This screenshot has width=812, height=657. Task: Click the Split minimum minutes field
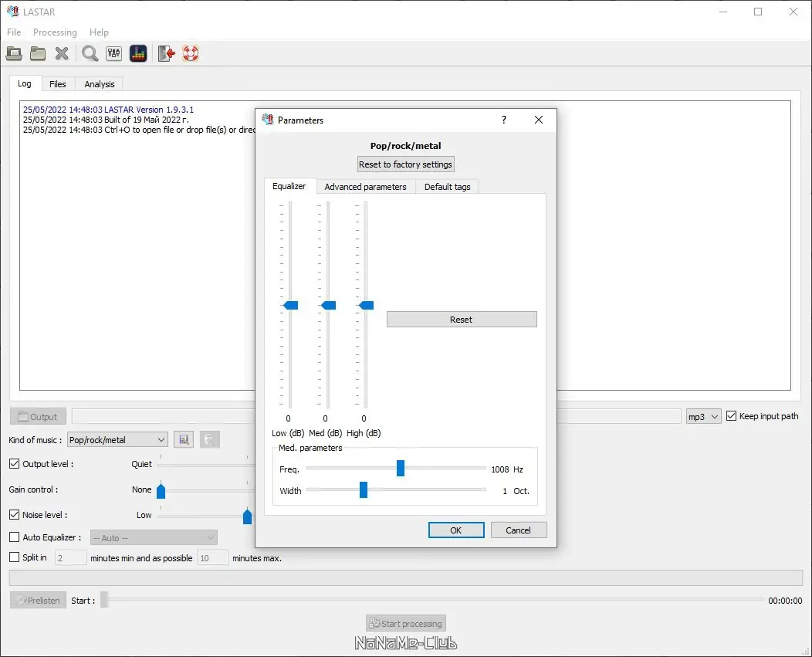click(70, 557)
